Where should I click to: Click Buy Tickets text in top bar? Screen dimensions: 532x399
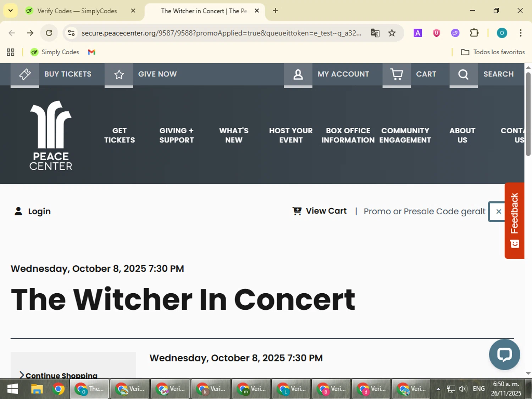coord(68,74)
